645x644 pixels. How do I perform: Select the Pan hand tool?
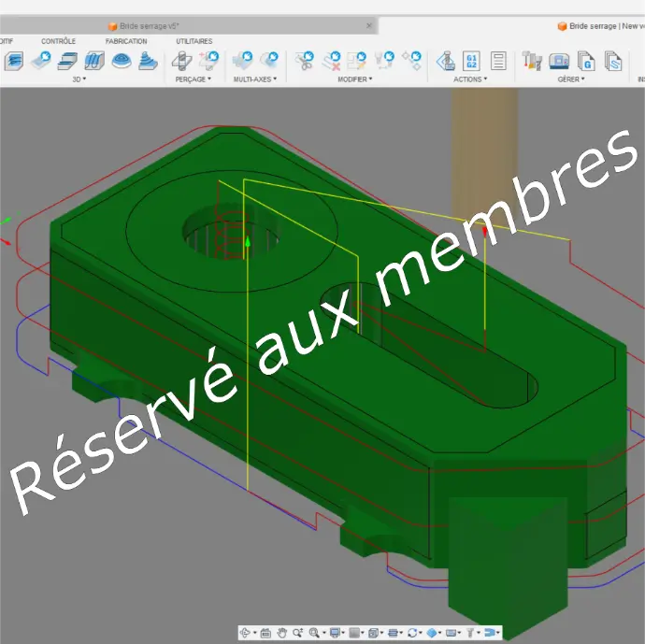pyautogui.click(x=281, y=633)
